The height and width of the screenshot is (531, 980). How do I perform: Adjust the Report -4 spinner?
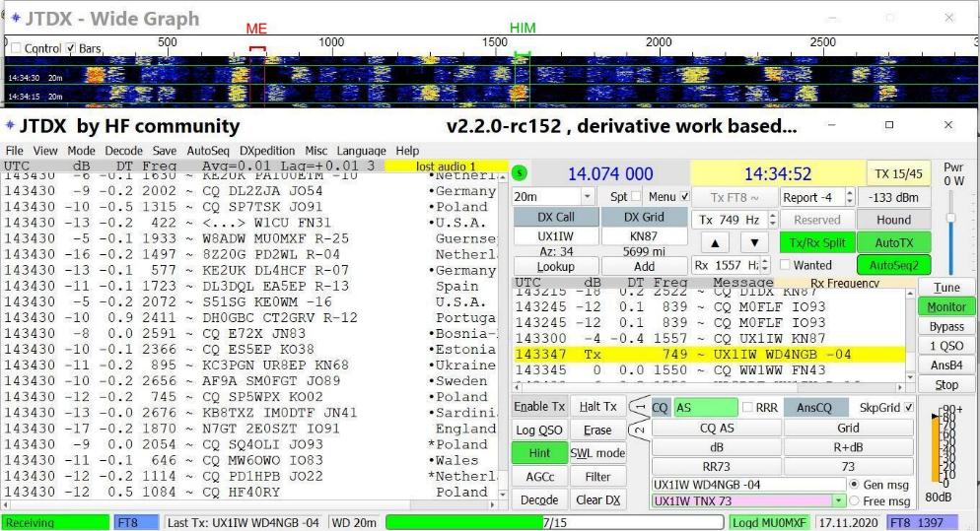click(x=850, y=197)
